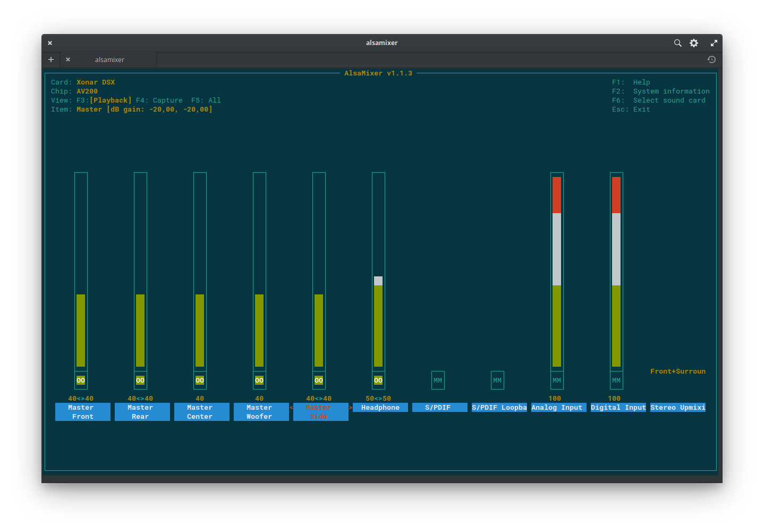This screenshot has height=532, width=764.
Task: Close the alsamixer tab with its x
Action: click(x=68, y=60)
